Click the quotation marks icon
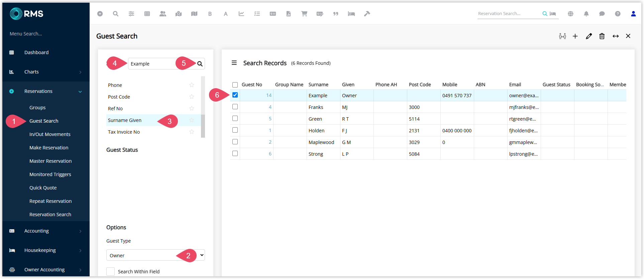 tap(336, 14)
